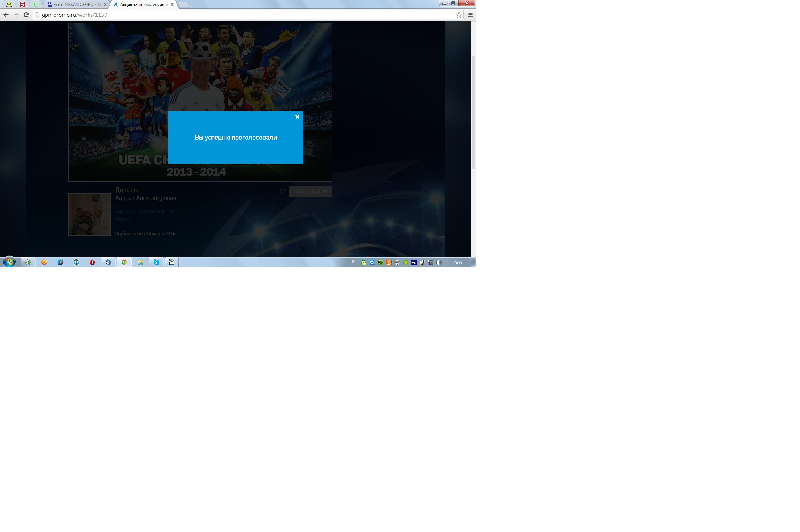Open the clock showing 15:35

click(x=457, y=263)
